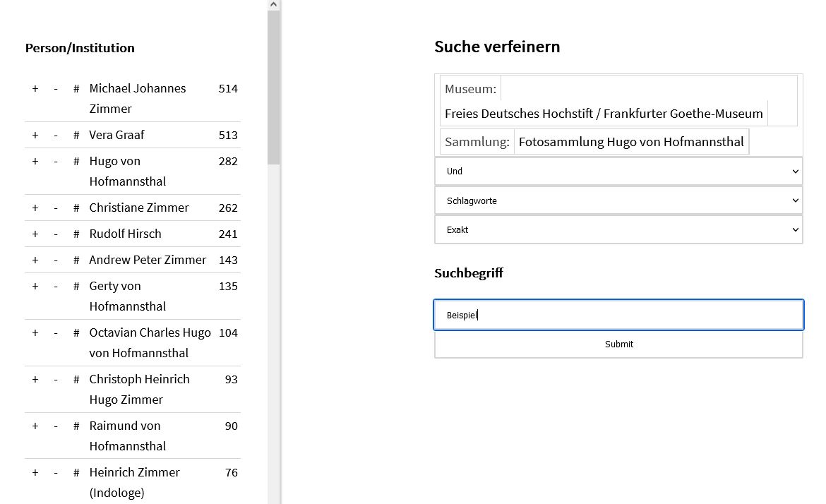826x504 pixels.
Task: Click the Submit button
Action: [618, 344]
